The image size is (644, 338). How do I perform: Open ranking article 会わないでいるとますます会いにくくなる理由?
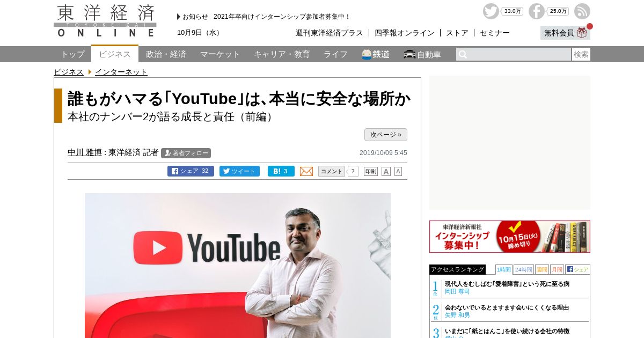point(507,307)
